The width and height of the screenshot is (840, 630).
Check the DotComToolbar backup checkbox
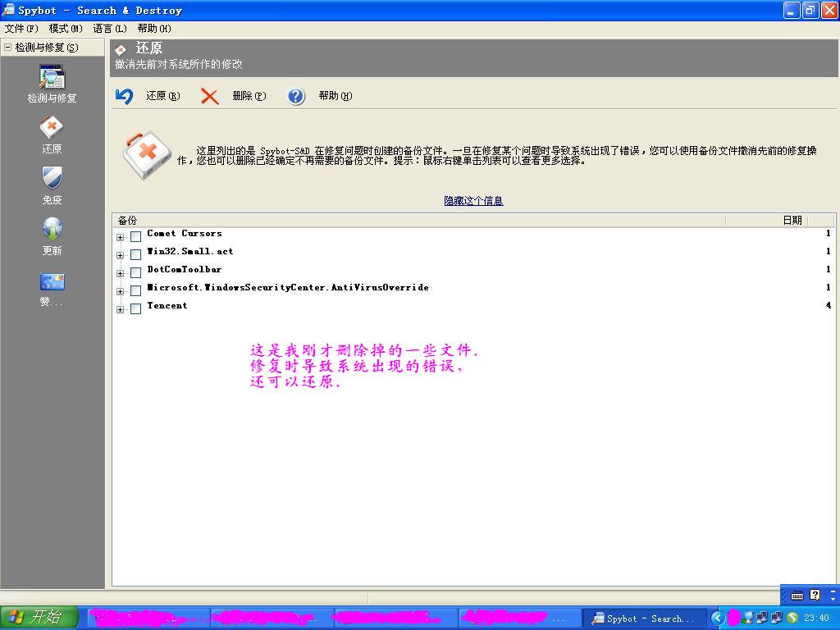pos(136,272)
